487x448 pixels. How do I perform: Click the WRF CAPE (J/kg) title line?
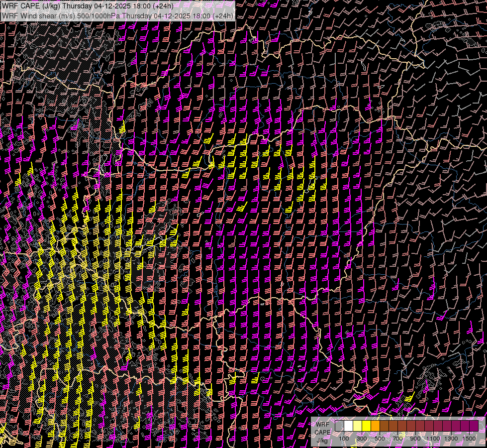(x=88, y=6)
